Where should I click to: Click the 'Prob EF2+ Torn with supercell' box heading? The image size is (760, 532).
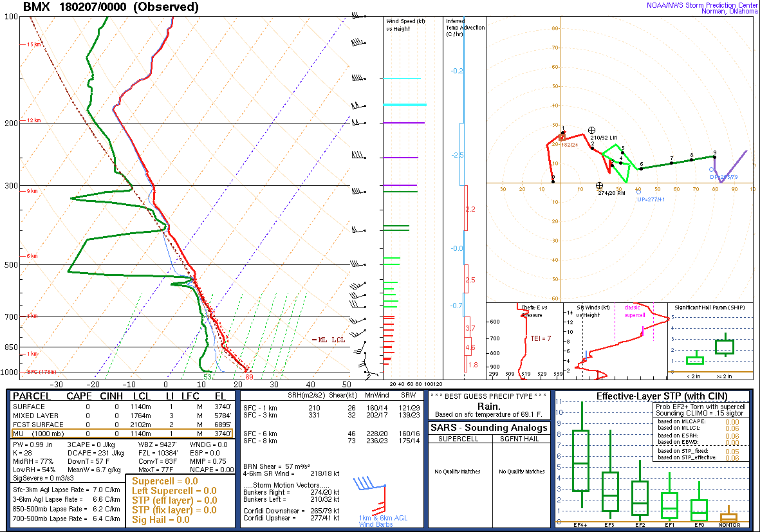[x=700, y=407]
